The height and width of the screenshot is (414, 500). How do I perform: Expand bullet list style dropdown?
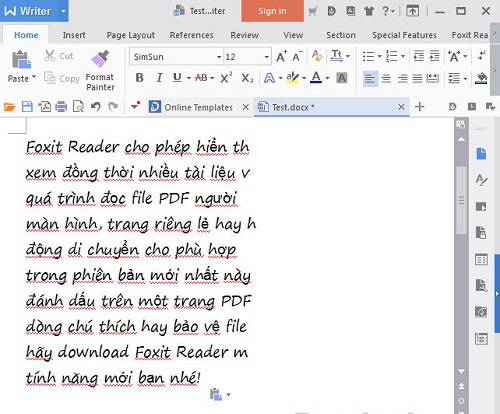coord(379,56)
